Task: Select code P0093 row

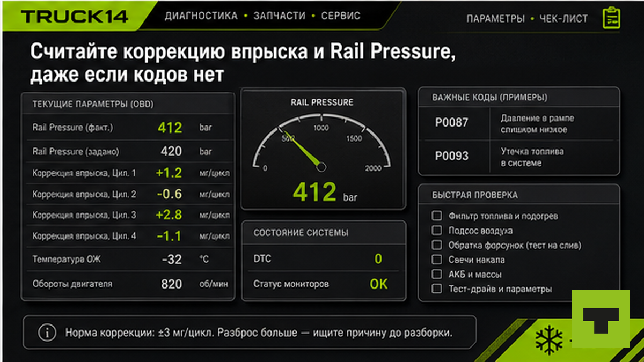Action: pos(518,157)
